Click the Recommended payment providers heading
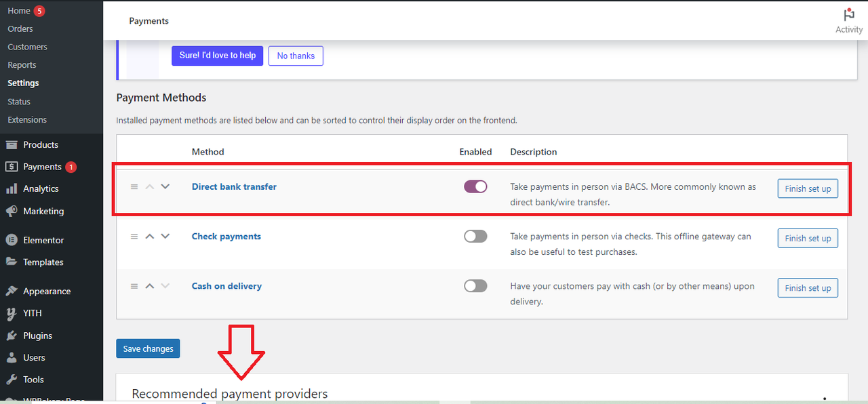Image resolution: width=868 pixels, height=404 pixels. pos(230,394)
